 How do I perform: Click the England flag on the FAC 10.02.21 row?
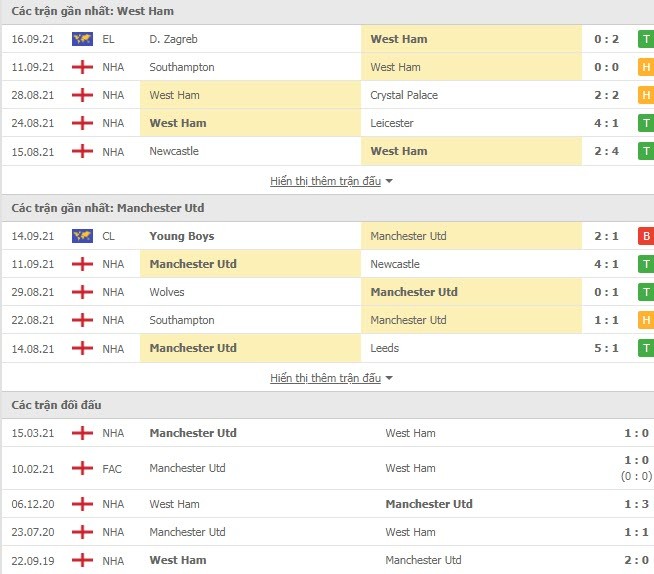(82, 468)
